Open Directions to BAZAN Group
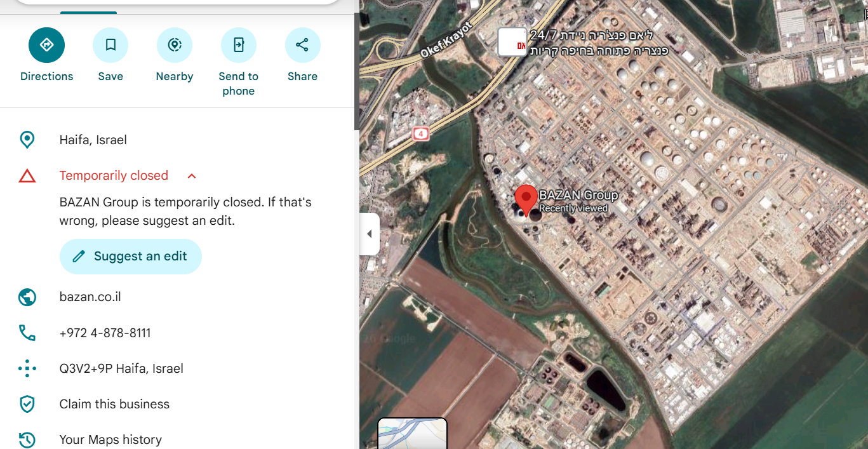Viewport: 868px width, 449px height. tap(46, 45)
